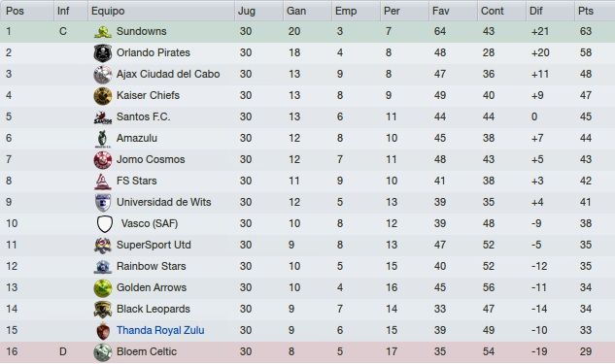The height and width of the screenshot is (364, 615).
Task: Click the Amazulu team crest
Action: (103, 138)
